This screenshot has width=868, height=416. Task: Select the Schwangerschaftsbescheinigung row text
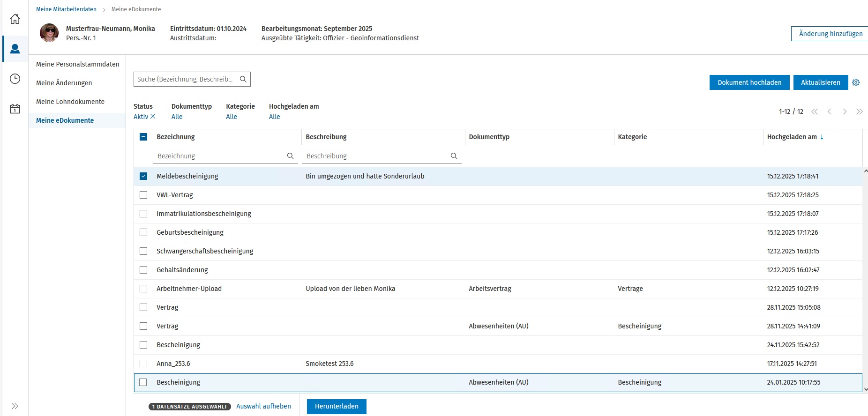pyautogui.click(x=205, y=251)
